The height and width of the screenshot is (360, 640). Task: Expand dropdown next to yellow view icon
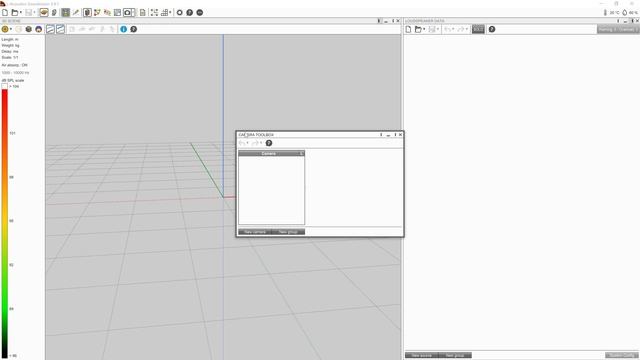pyautogui.click(x=11, y=29)
